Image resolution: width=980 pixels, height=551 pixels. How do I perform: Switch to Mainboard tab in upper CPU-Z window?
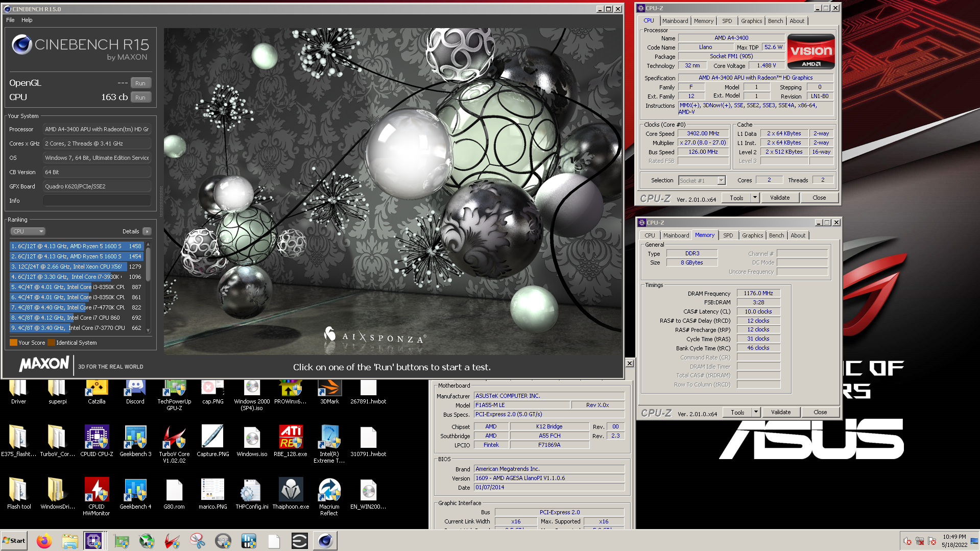[x=675, y=21]
